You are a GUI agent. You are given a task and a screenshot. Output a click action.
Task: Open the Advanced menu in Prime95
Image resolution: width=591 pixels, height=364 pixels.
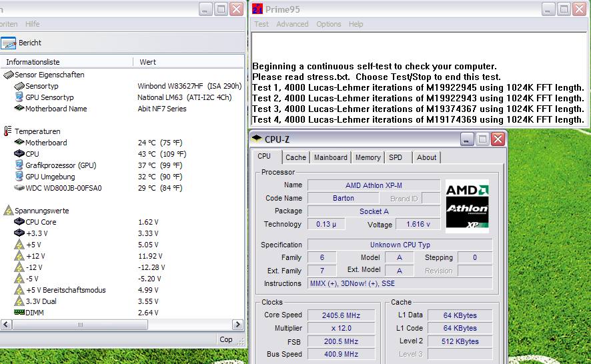tap(292, 24)
